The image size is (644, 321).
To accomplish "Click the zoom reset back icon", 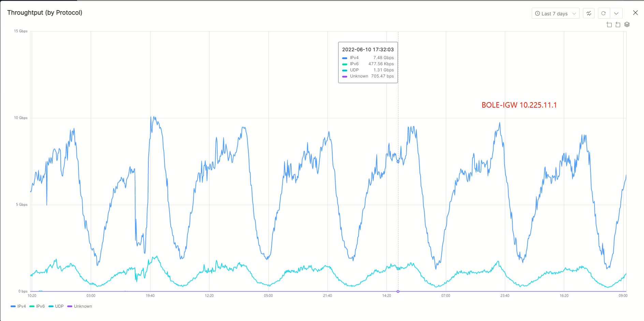I will pyautogui.click(x=618, y=25).
